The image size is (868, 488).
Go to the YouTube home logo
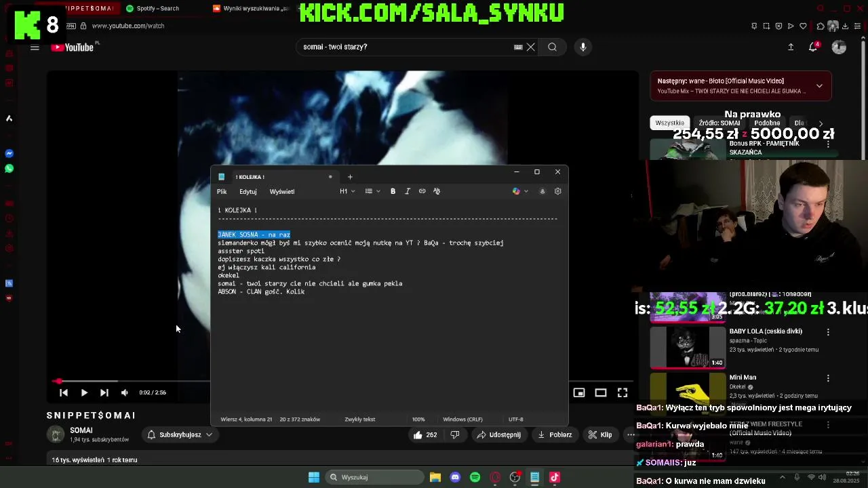(x=72, y=47)
